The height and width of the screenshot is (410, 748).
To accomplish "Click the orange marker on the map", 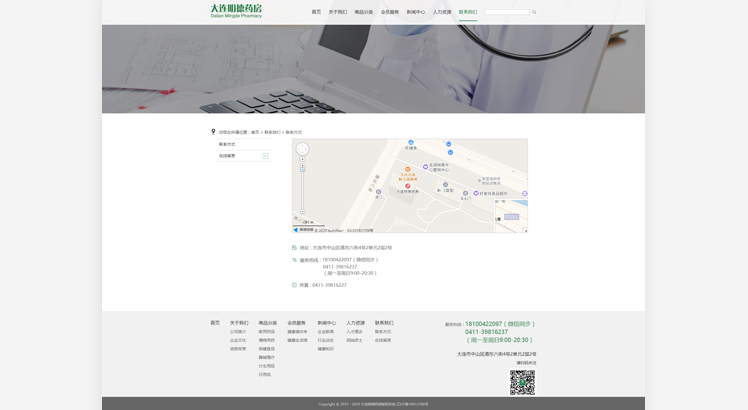I will coord(407,170).
